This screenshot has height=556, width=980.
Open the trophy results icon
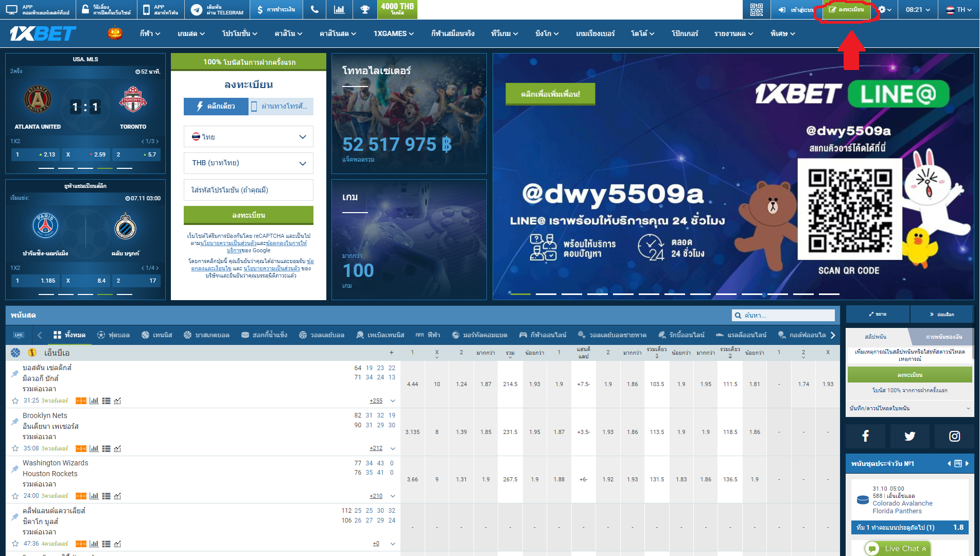pyautogui.click(x=365, y=10)
